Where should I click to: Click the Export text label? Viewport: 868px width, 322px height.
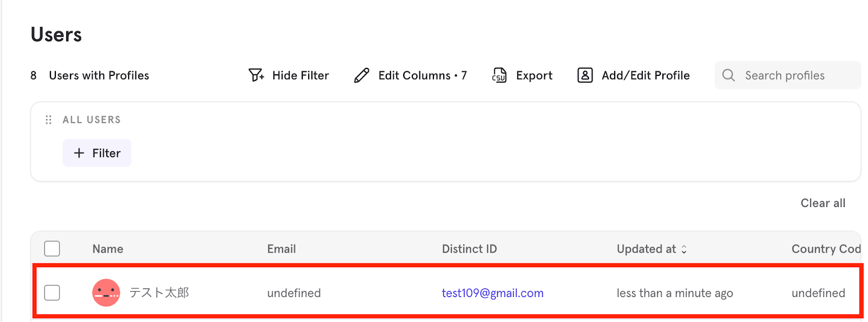click(534, 75)
